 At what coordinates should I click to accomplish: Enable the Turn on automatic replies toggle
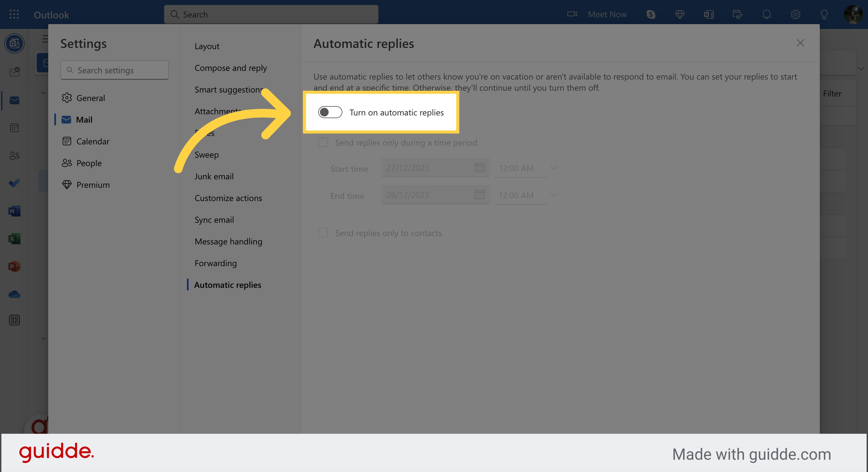coord(330,112)
